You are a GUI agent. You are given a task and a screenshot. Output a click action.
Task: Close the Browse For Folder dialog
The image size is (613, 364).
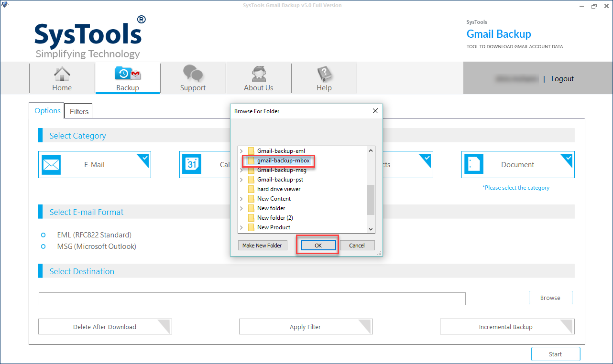point(375,111)
